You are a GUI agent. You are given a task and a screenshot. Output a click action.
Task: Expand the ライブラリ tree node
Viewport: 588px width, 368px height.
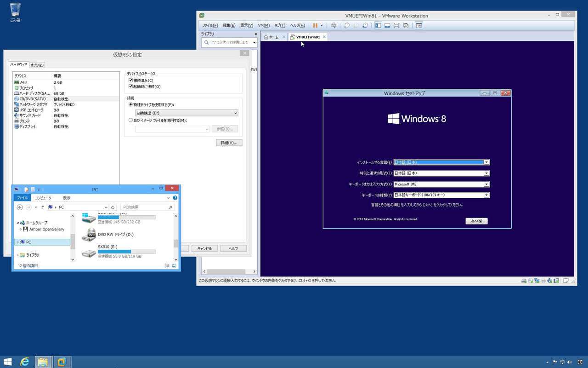(17, 255)
